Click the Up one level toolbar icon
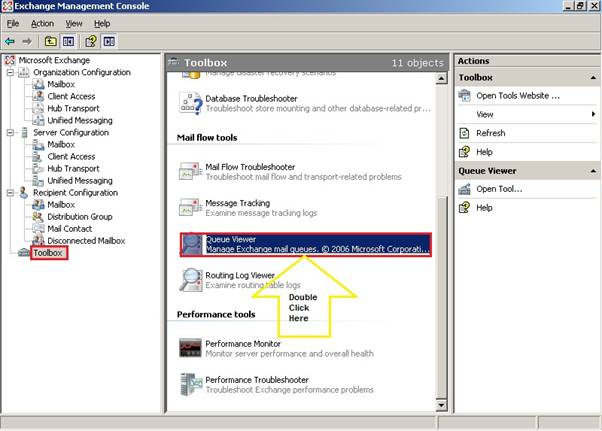 click(50, 41)
